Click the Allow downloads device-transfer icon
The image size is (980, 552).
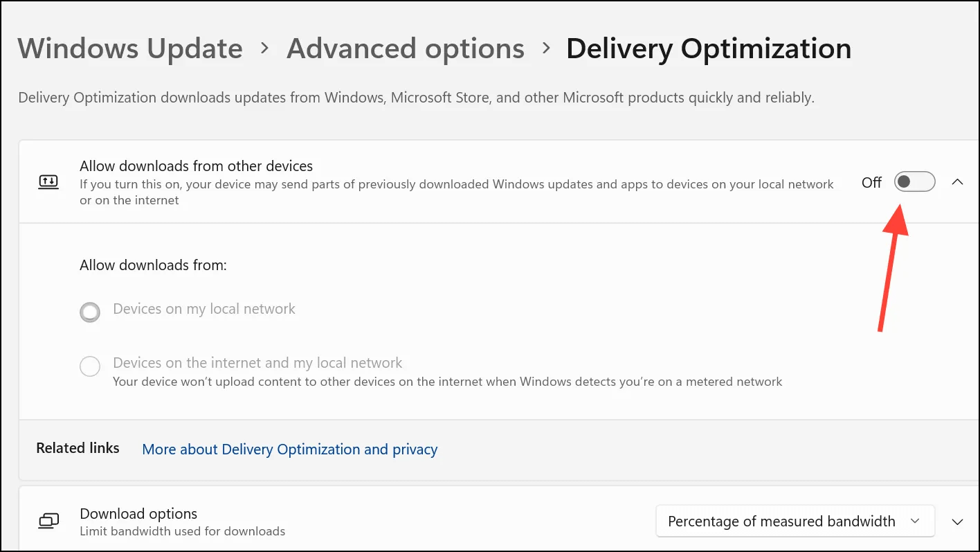48,182
